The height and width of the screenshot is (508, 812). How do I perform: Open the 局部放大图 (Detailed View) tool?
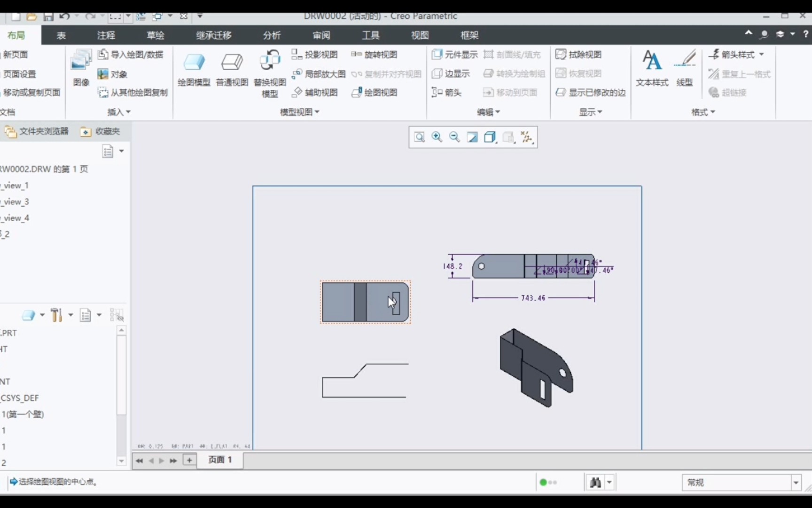[x=320, y=74]
